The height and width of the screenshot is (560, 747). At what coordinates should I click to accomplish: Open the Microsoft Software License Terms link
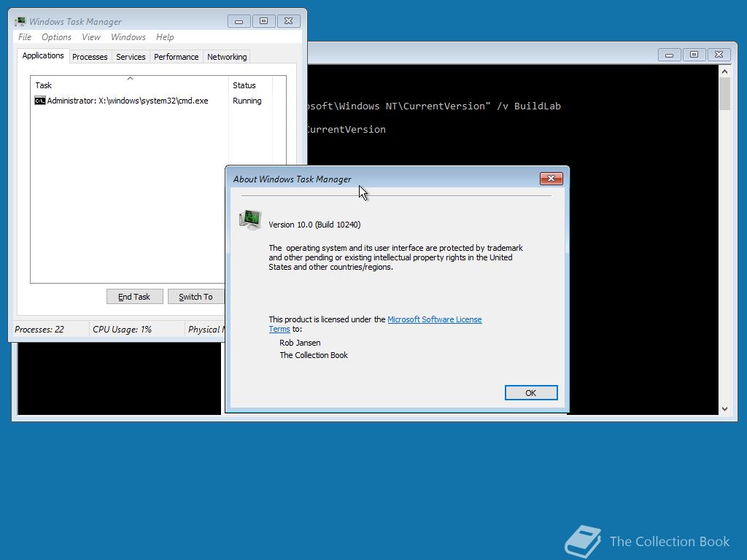pos(435,319)
